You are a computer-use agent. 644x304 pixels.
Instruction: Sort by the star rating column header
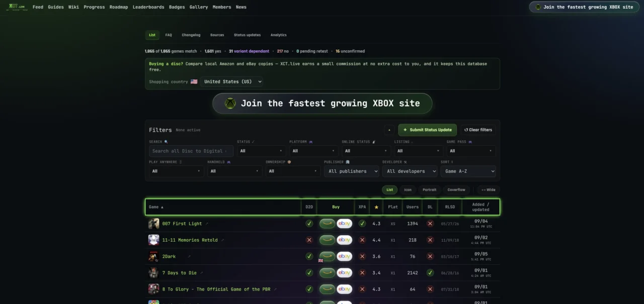coord(376,207)
